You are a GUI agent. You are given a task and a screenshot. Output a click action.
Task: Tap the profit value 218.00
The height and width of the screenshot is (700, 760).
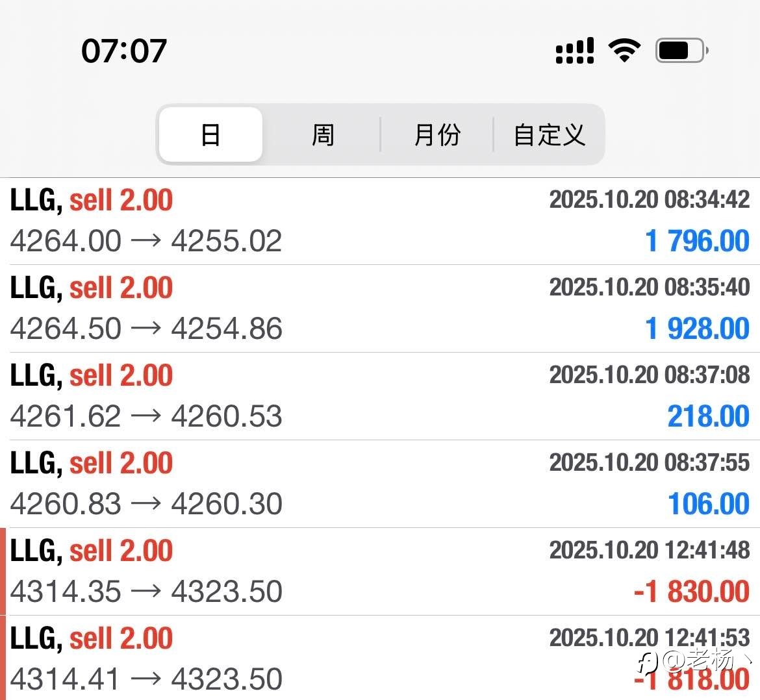[x=709, y=416]
